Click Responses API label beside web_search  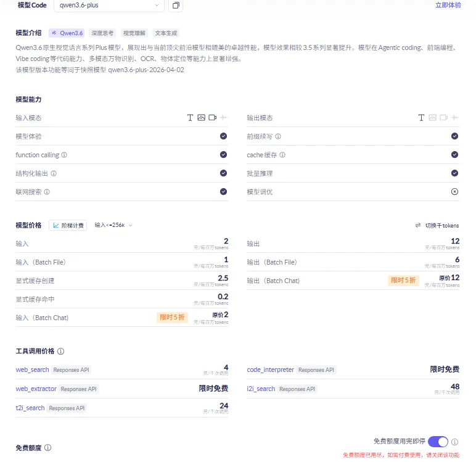71,370
